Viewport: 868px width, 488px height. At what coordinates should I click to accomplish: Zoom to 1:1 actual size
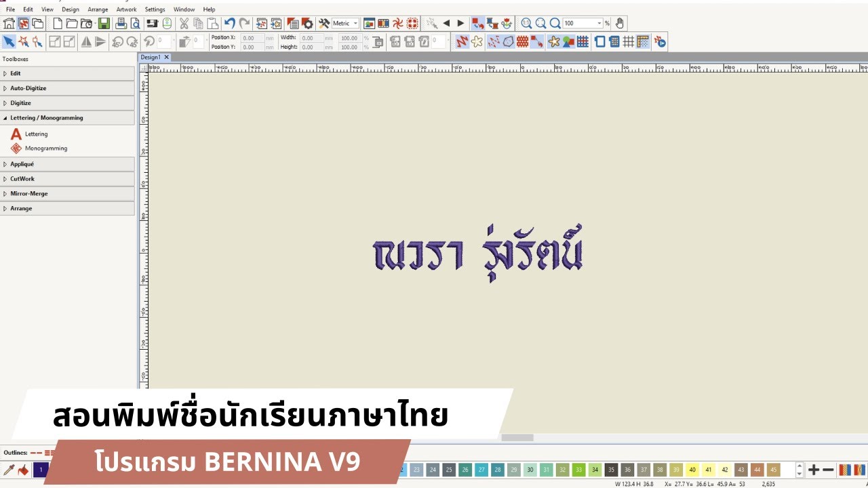[x=526, y=23]
